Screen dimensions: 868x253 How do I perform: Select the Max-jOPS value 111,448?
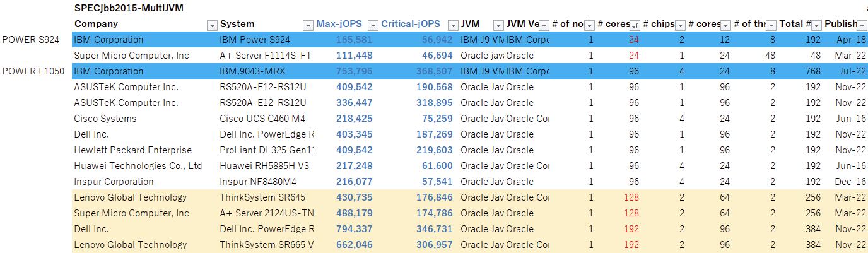coord(354,56)
